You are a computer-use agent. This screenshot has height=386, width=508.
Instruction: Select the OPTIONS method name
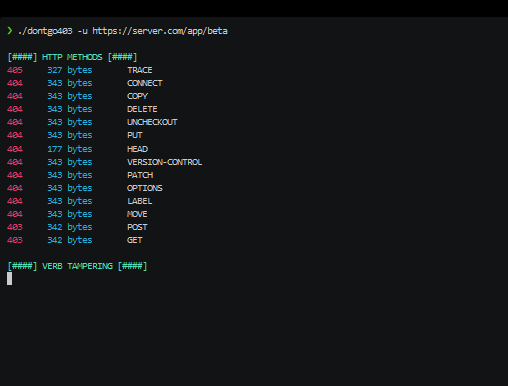coord(145,188)
